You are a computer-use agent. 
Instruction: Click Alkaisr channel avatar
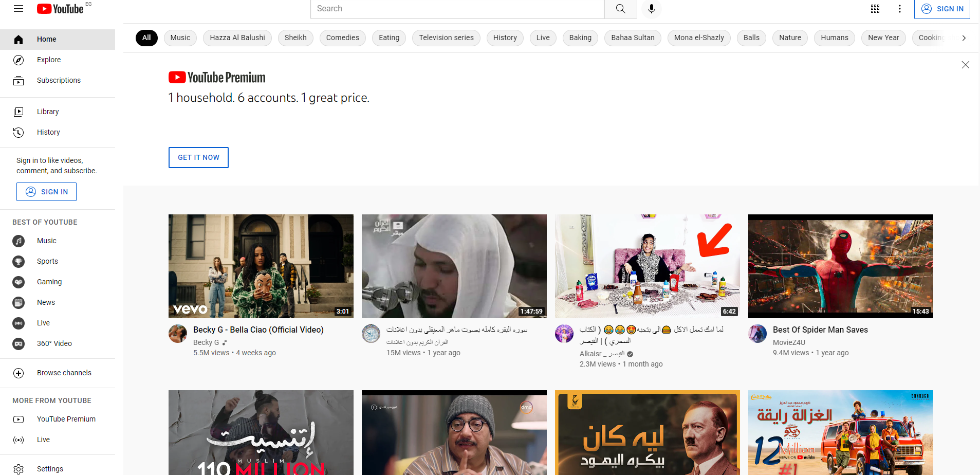click(564, 334)
